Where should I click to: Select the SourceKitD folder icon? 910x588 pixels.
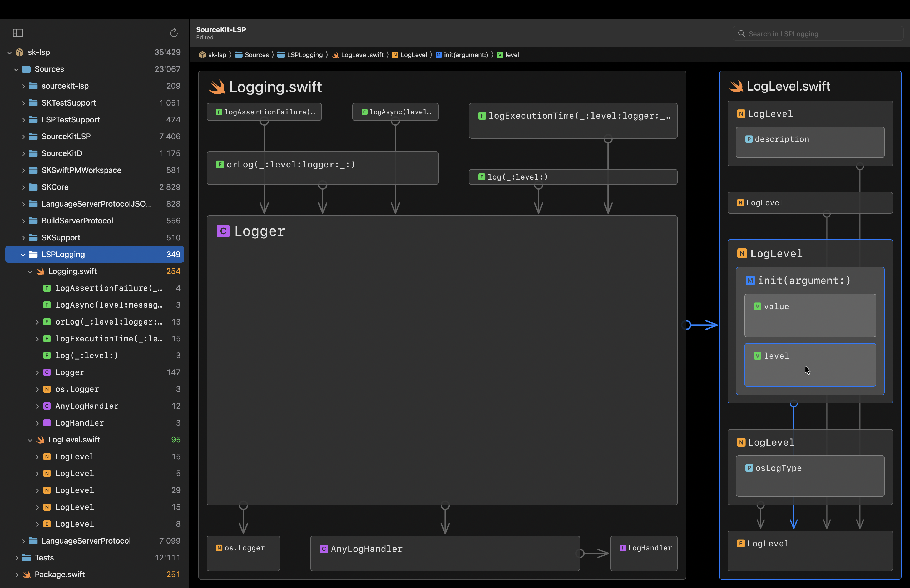(x=33, y=153)
